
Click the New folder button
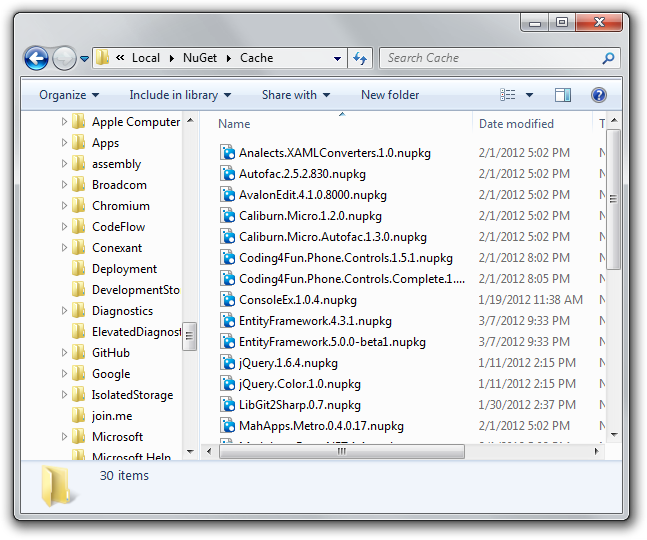pyautogui.click(x=390, y=95)
